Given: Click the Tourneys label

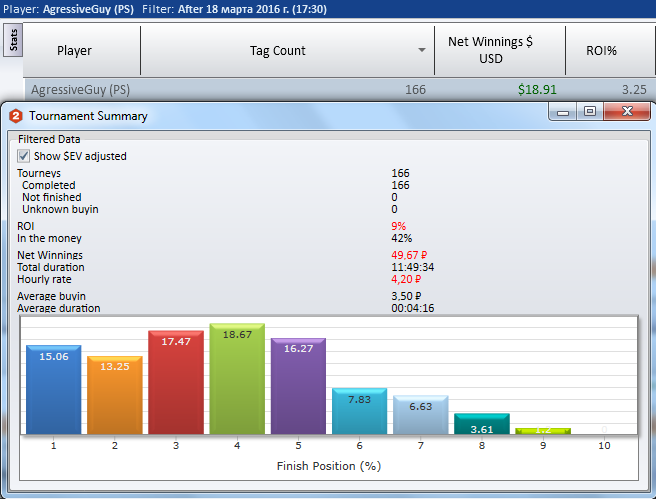Looking at the screenshot, I should [x=39, y=173].
